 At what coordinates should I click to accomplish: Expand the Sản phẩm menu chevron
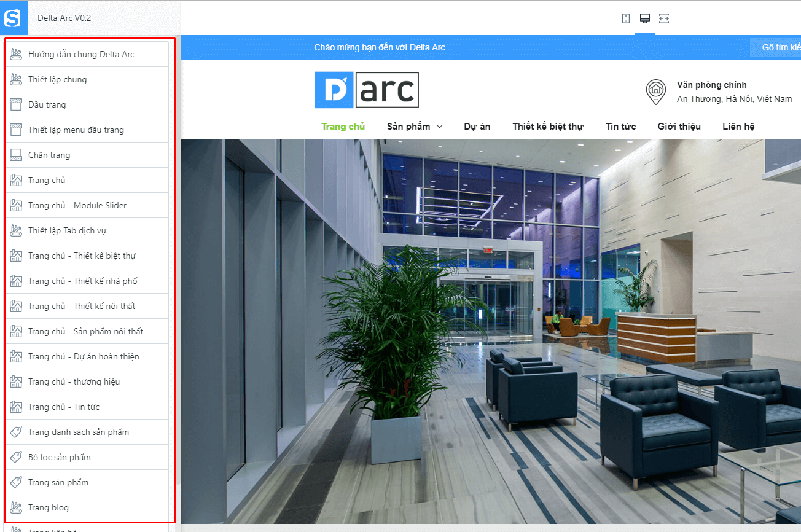pyautogui.click(x=440, y=127)
